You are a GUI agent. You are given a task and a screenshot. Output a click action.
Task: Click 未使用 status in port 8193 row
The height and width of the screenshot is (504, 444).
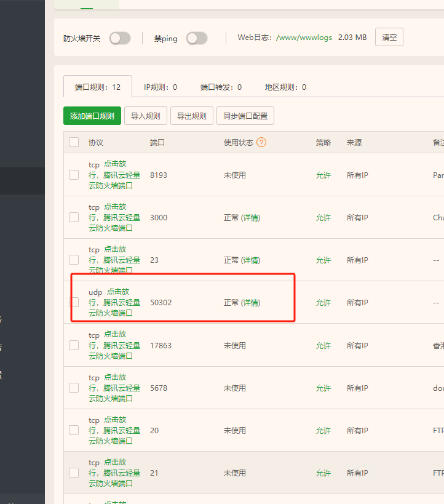234,175
